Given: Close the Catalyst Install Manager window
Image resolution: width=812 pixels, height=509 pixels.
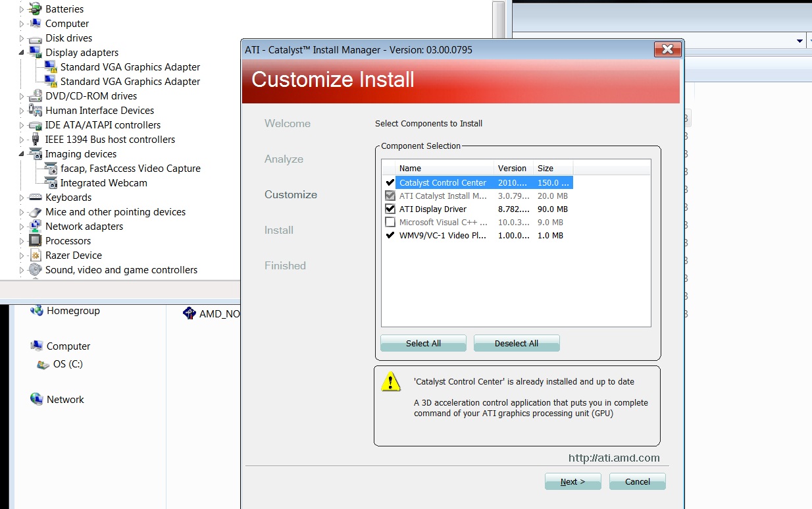Looking at the screenshot, I should tap(667, 49).
